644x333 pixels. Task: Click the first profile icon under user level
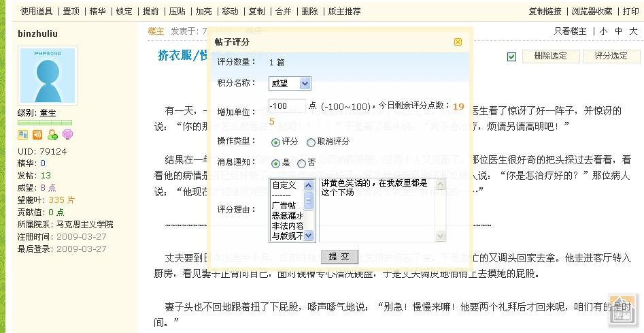pyautogui.click(x=22, y=135)
